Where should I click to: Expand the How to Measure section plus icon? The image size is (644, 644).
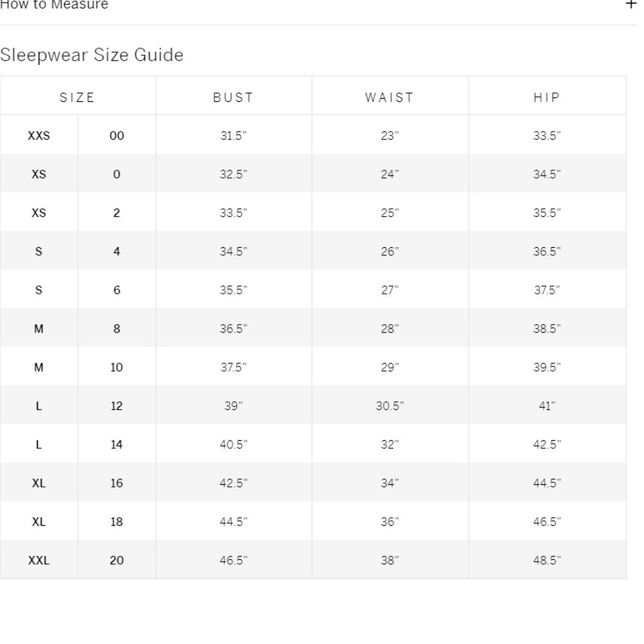pyautogui.click(x=631, y=4)
